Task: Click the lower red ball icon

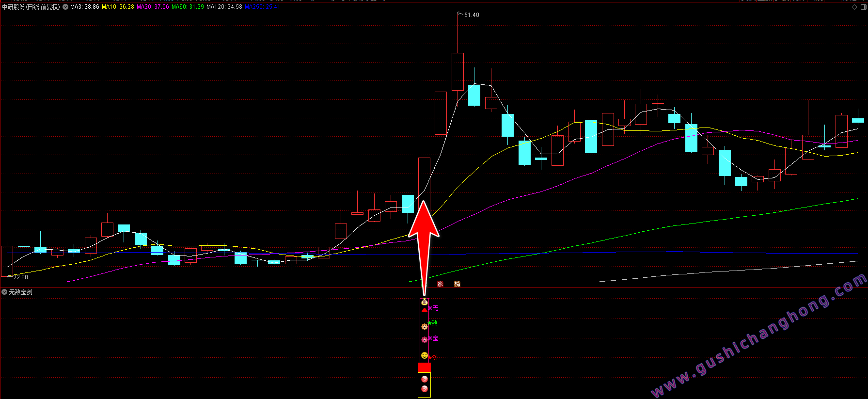Action: (425, 389)
